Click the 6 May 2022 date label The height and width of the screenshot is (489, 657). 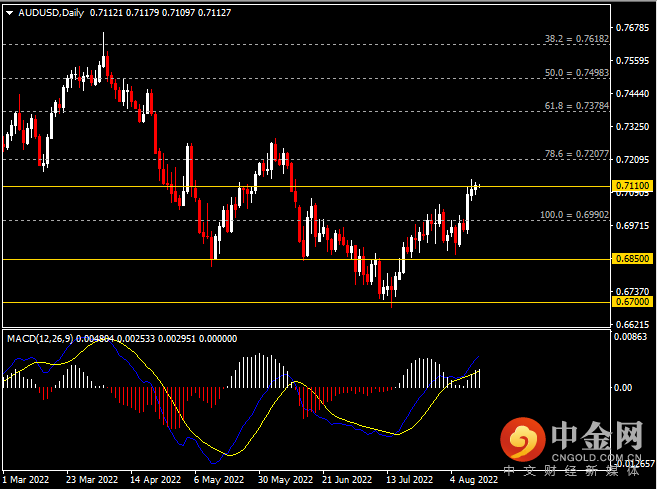pyautogui.click(x=219, y=479)
